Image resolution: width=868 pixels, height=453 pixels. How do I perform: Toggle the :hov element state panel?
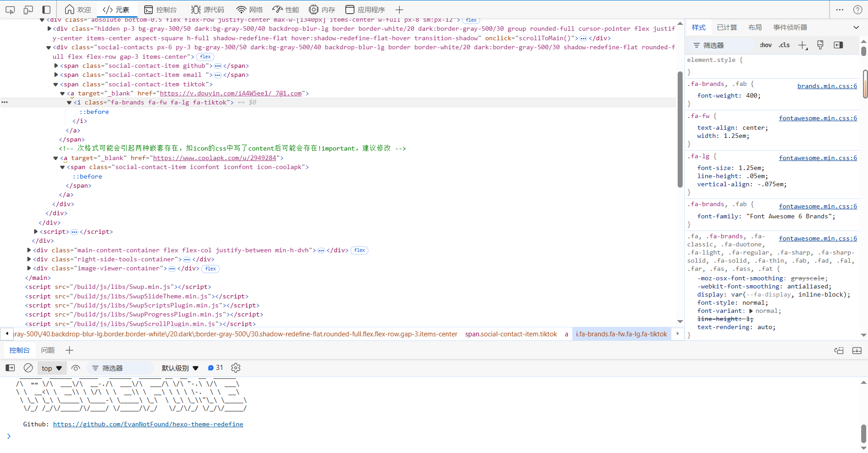(765, 45)
